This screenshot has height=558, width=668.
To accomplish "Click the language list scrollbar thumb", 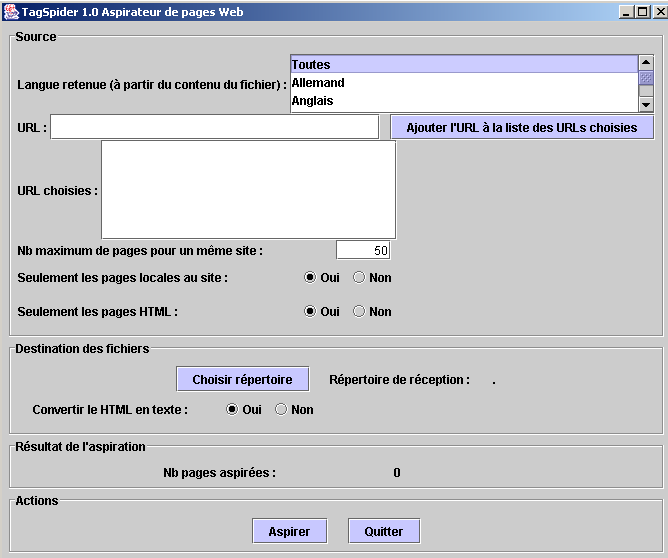I will (x=646, y=78).
